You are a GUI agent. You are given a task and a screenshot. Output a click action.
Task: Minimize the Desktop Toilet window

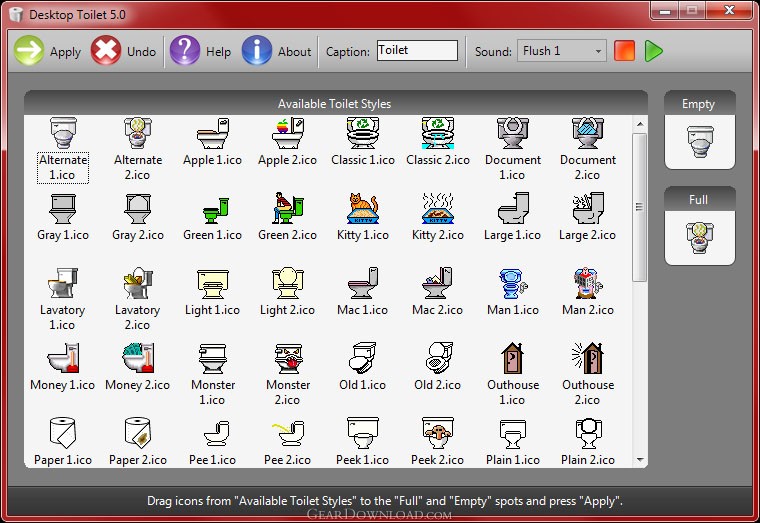pyautogui.click(x=665, y=11)
